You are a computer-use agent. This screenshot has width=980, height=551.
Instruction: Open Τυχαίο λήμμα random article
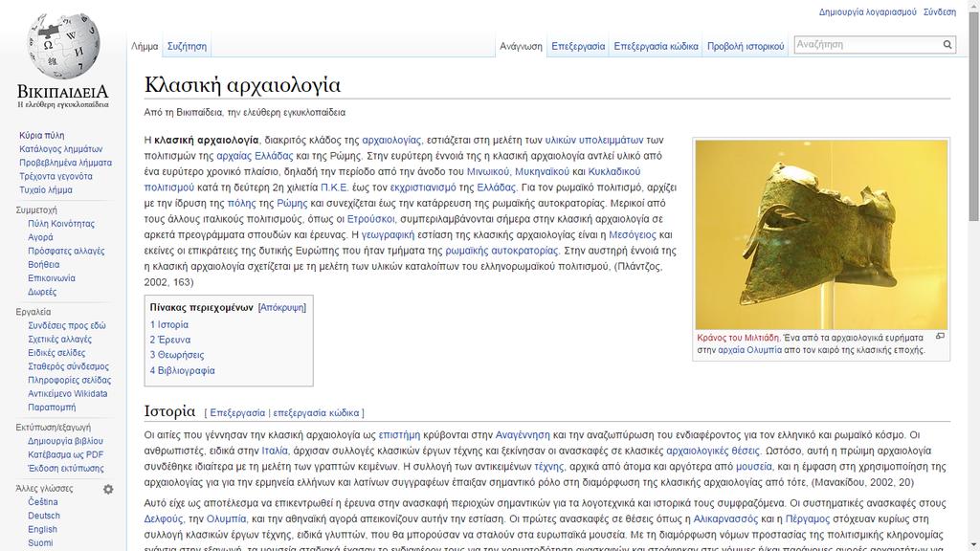pos(46,190)
